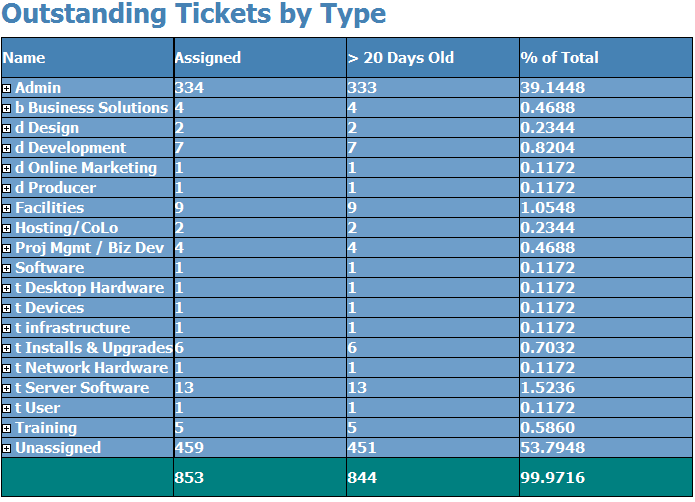The height and width of the screenshot is (502, 695).
Task: Expand the t Server Software row
Action: 7,389
